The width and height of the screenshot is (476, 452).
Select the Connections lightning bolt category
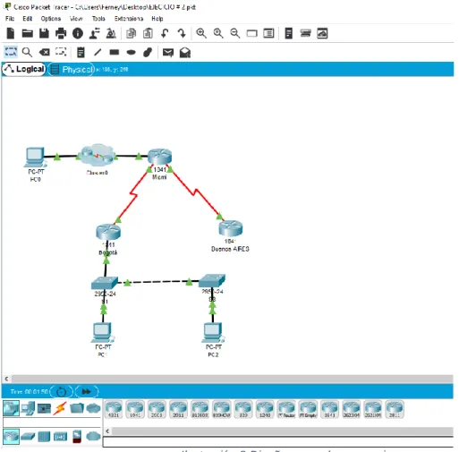(60, 408)
